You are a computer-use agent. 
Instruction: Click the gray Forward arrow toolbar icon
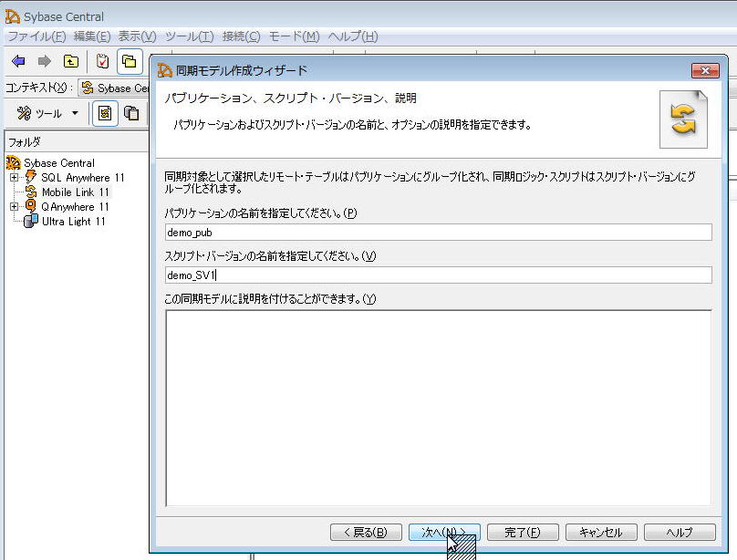tap(44, 62)
